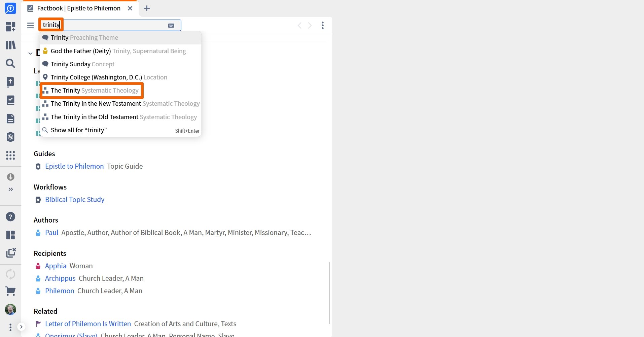Click the Recipients section heading
Viewport: 644px width, 337px height.
point(50,254)
